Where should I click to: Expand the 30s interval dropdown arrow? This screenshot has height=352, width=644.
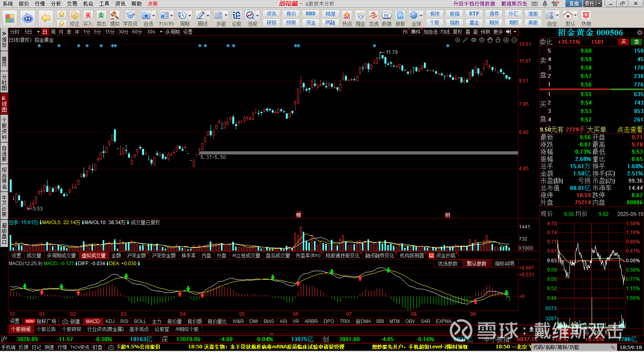click(161, 32)
